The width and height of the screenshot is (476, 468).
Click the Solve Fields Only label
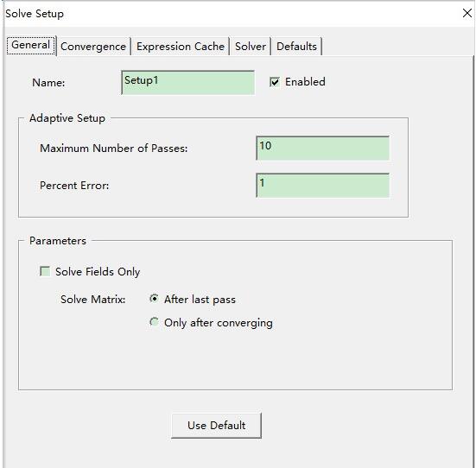pyautogui.click(x=98, y=272)
